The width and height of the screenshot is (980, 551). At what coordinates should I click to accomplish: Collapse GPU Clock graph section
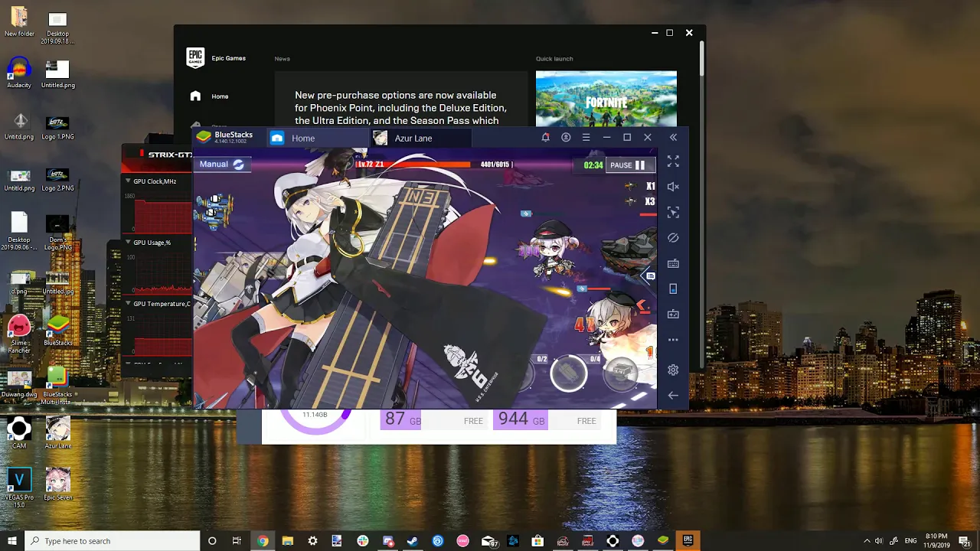(x=128, y=181)
